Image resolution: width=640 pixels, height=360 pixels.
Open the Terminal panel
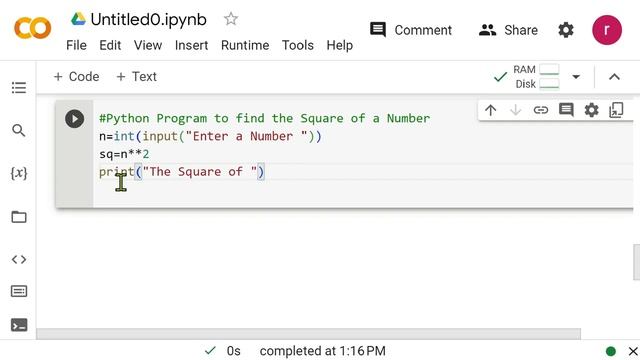pyautogui.click(x=19, y=325)
